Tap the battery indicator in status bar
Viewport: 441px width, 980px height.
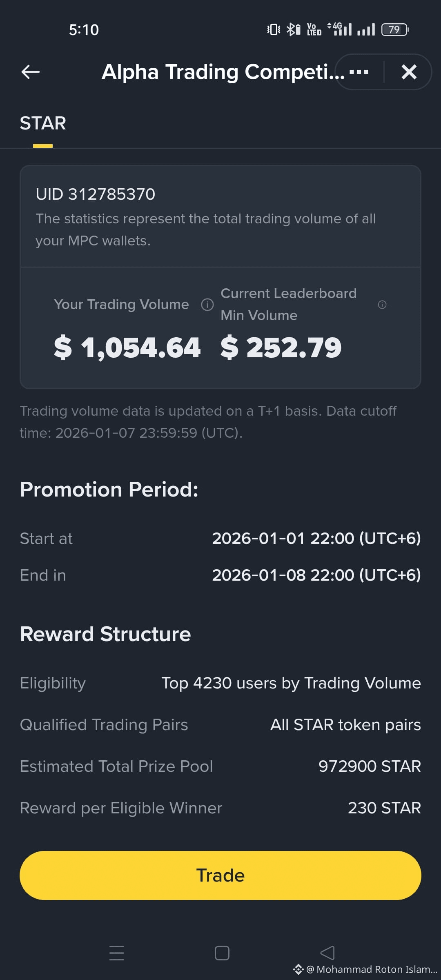tap(395, 29)
